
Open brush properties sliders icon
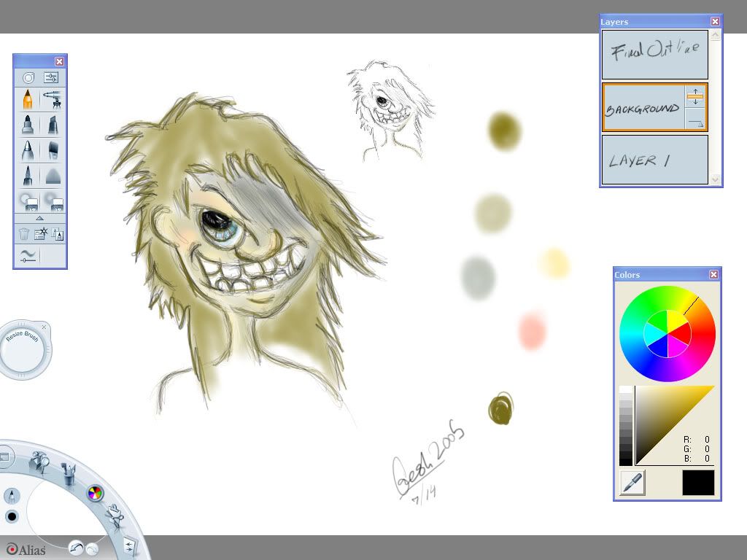52,77
